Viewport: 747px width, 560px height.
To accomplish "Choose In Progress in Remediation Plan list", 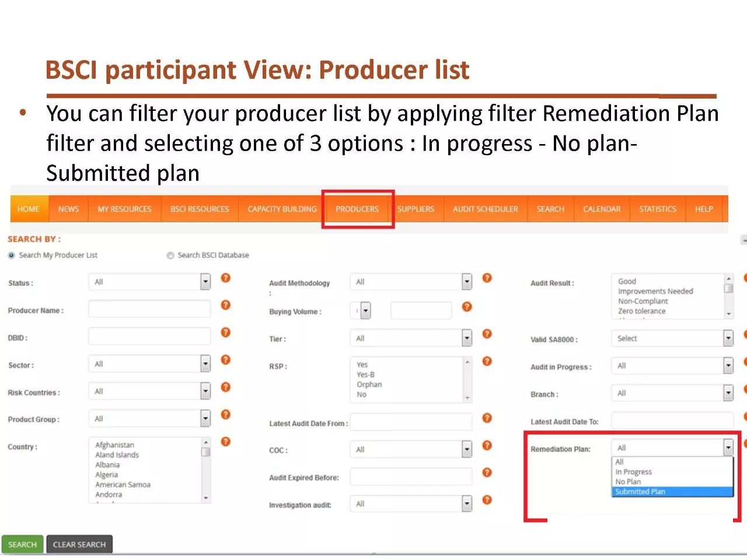I will pos(672,472).
